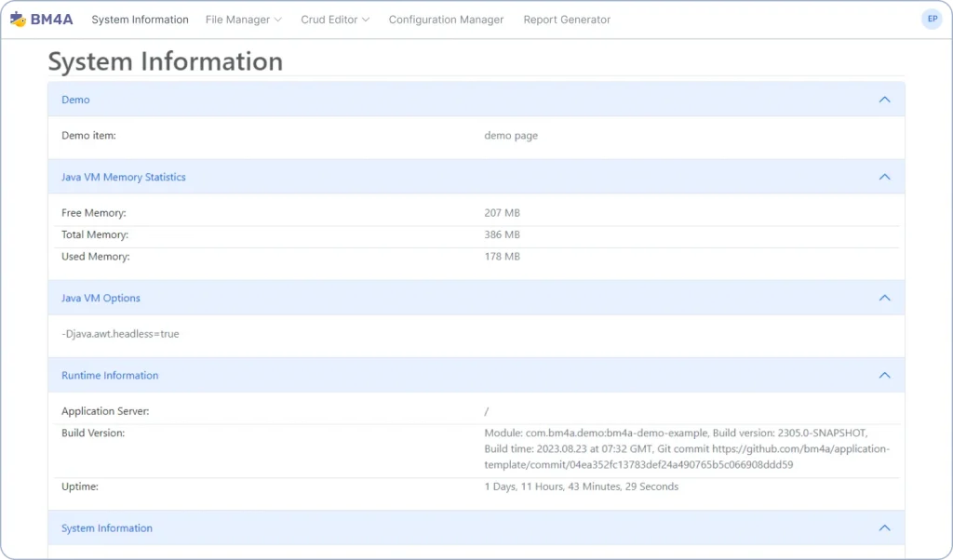This screenshot has height=560, width=953.
Task: Click the uptime value '1 Days, 11 Hours'
Action: point(581,487)
